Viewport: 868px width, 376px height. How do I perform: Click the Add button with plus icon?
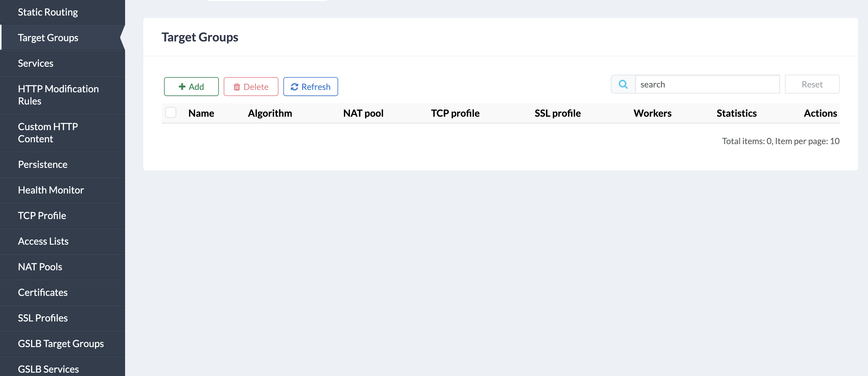(x=191, y=87)
